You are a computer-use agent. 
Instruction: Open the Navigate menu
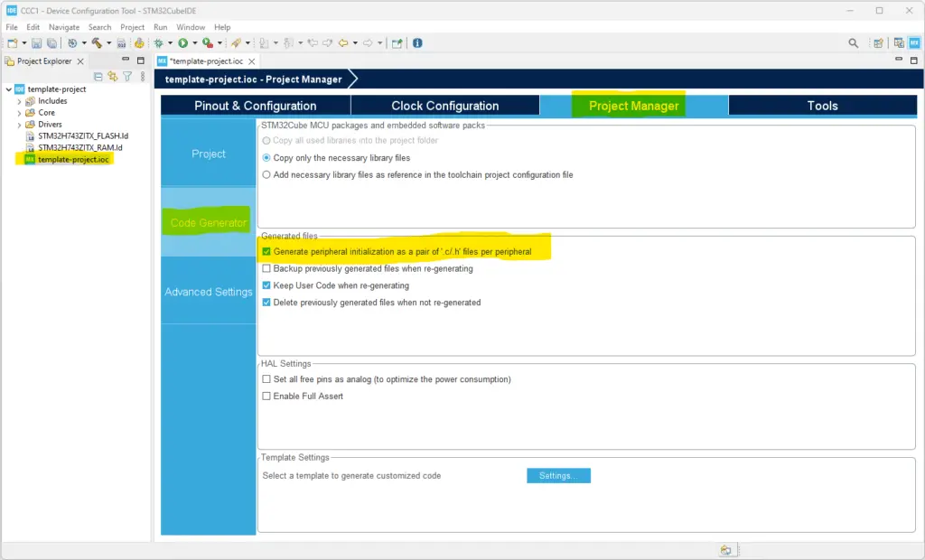click(64, 27)
